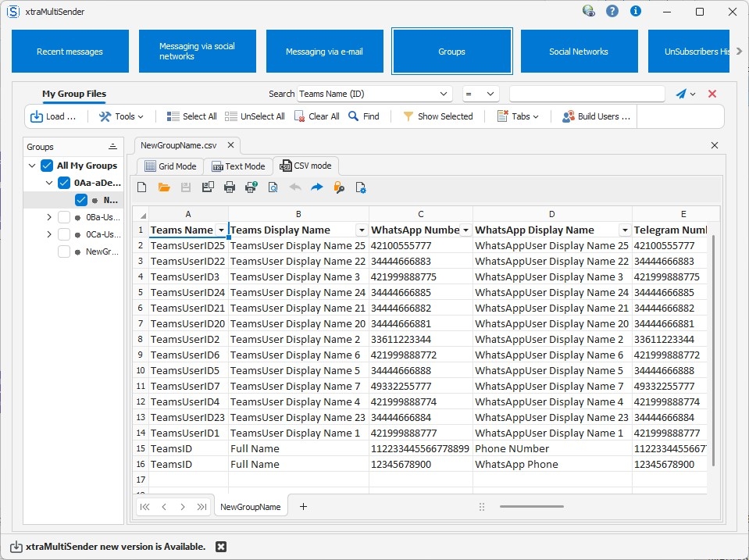Click the grayed-out Undo arrow icon

[x=295, y=187]
